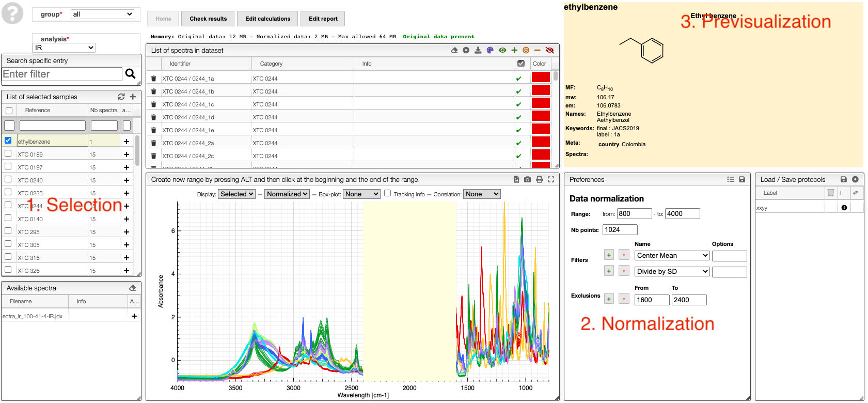Screen dimensions: 868x403
Task: Remove the Divide by SD filter with minus button
Action: pos(624,271)
